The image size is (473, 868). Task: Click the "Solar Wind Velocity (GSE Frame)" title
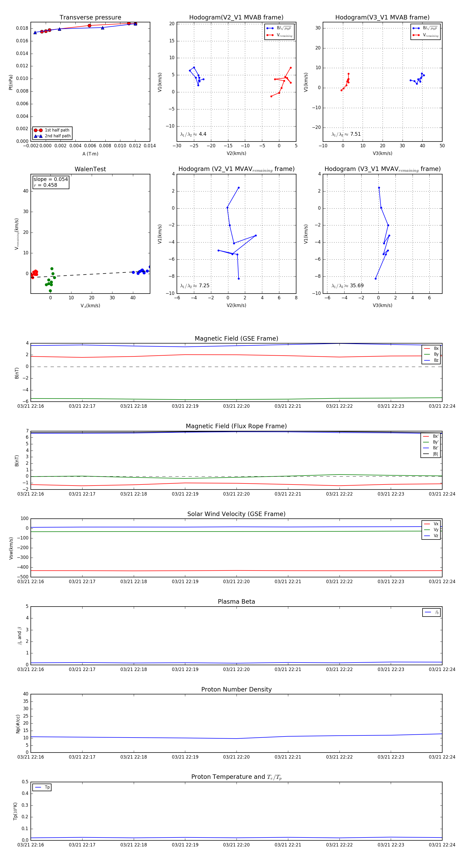tap(236, 514)
